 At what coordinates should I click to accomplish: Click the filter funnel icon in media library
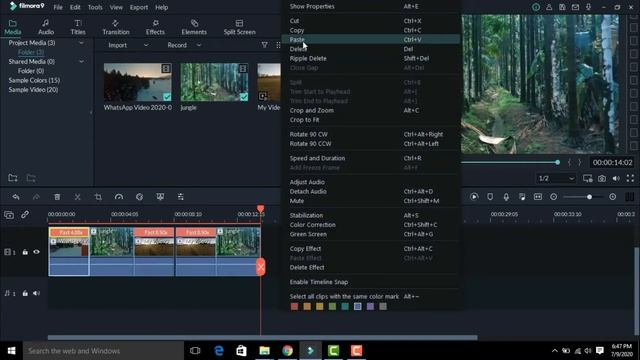click(x=264, y=45)
